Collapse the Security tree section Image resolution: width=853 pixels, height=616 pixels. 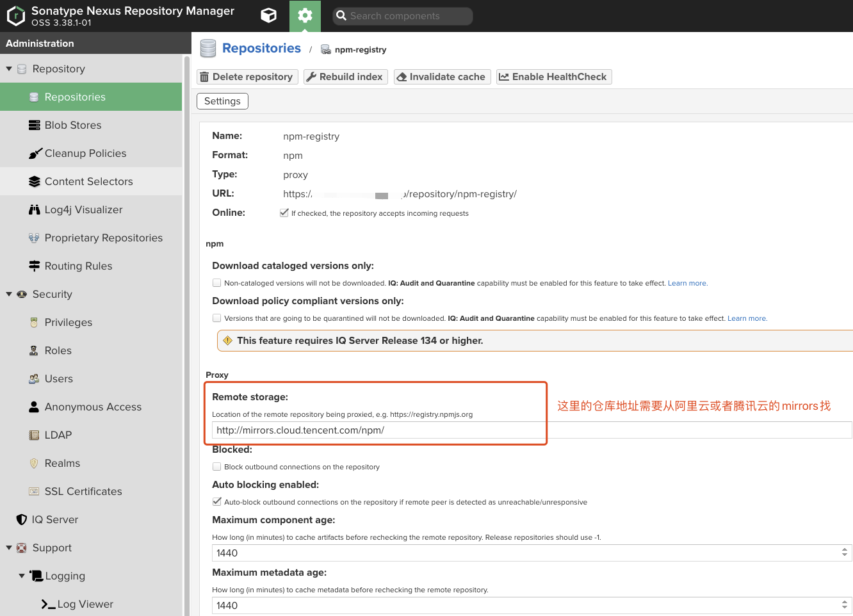point(9,294)
